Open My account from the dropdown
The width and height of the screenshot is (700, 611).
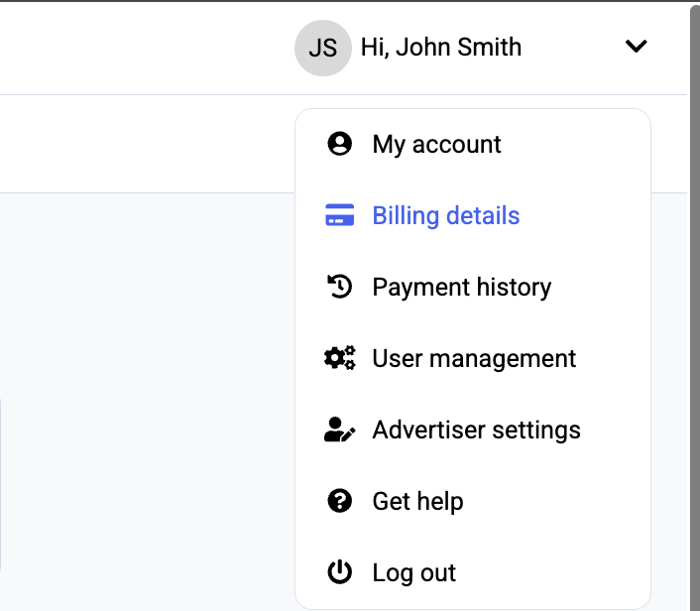pos(436,144)
